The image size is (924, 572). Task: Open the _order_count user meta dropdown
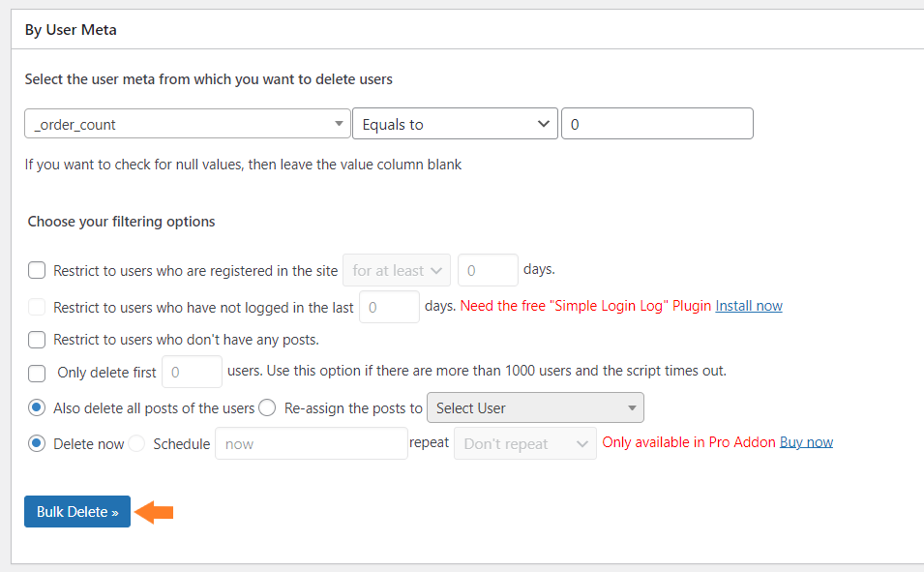point(188,124)
